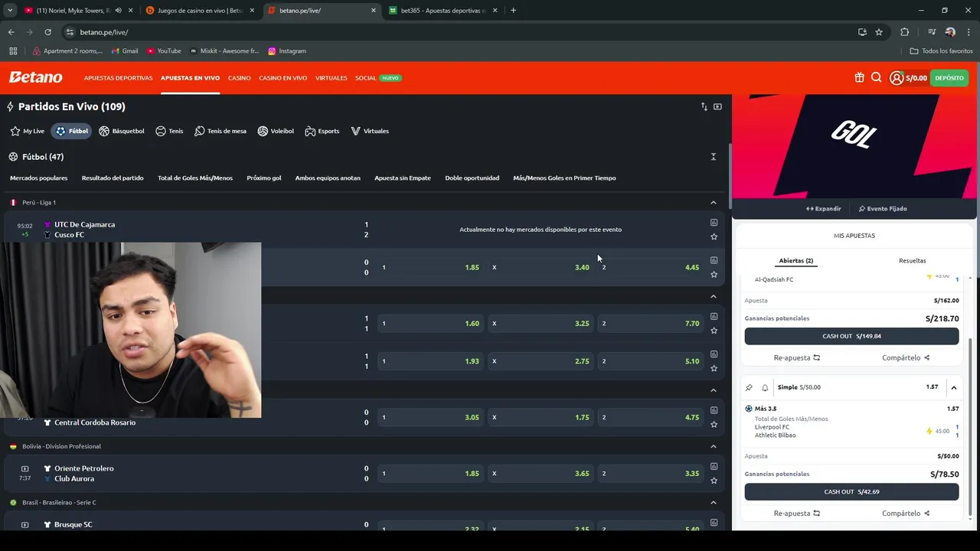This screenshot has width=980, height=551.
Task: Select the Ambos equipos anotan market
Action: [x=328, y=178]
